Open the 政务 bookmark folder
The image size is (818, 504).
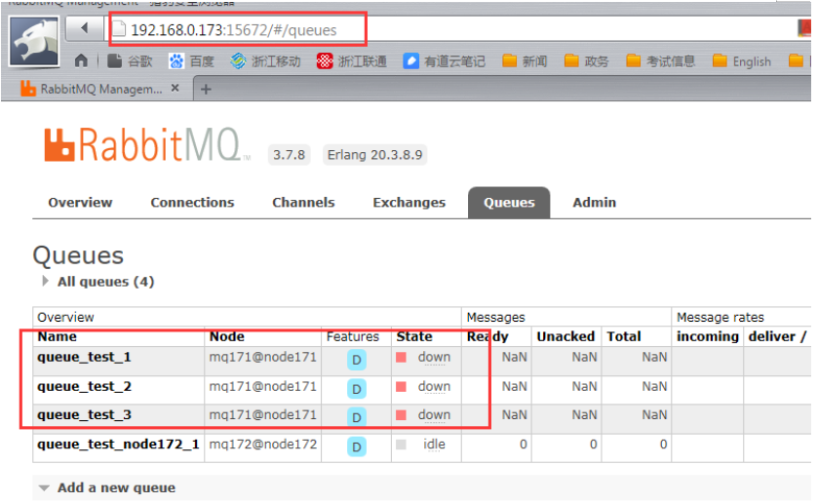point(586,61)
